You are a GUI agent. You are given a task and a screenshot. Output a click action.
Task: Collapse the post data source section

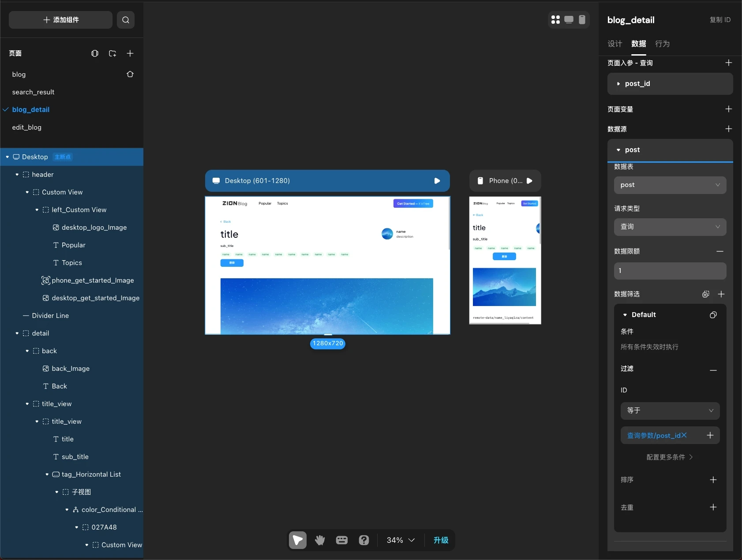coord(618,150)
